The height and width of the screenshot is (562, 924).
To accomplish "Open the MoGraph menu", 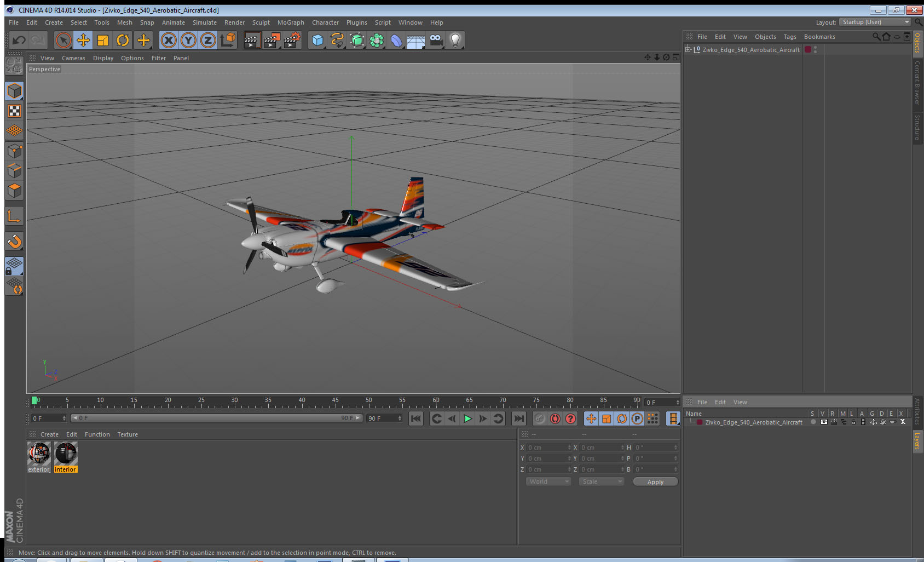I will [291, 22].
